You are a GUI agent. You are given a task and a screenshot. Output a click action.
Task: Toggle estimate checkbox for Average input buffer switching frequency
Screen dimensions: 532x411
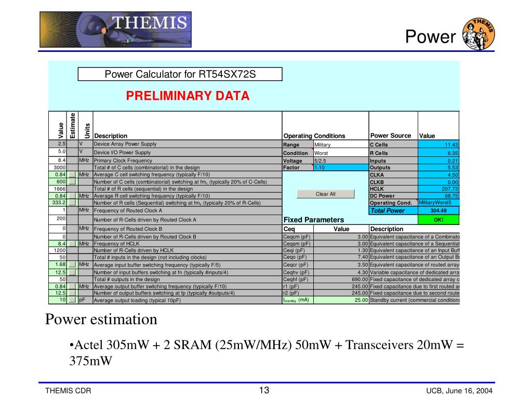[72, 264]
